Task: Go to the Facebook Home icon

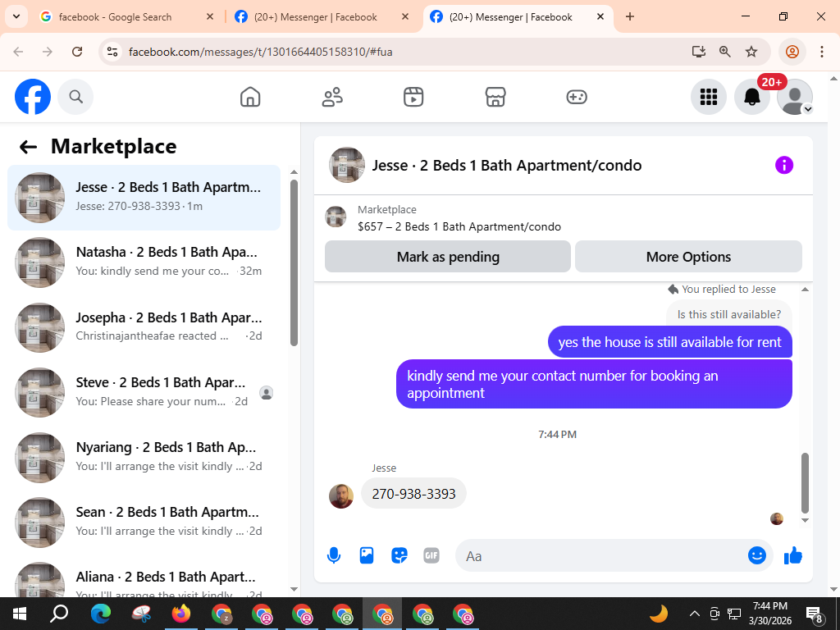Action: [250, 97]
